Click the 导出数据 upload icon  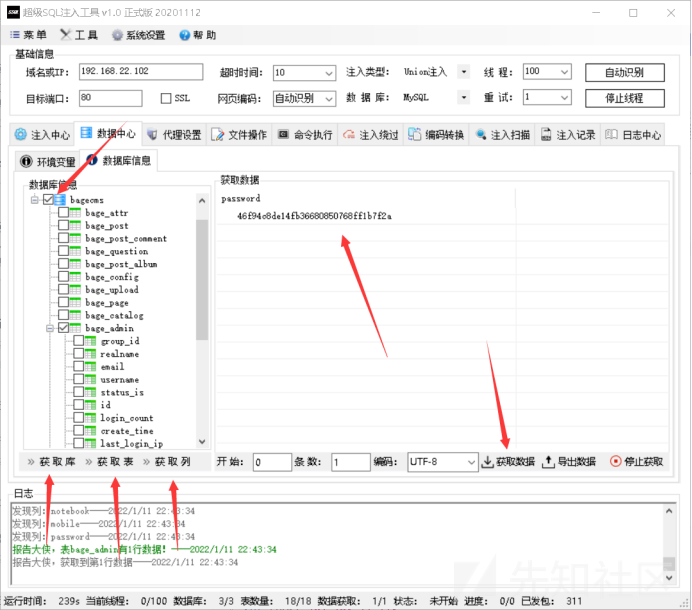click(548, 462)
